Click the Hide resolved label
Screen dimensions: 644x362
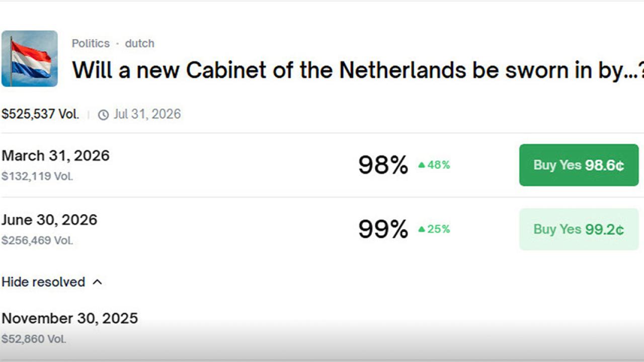[x=43, y=282]
